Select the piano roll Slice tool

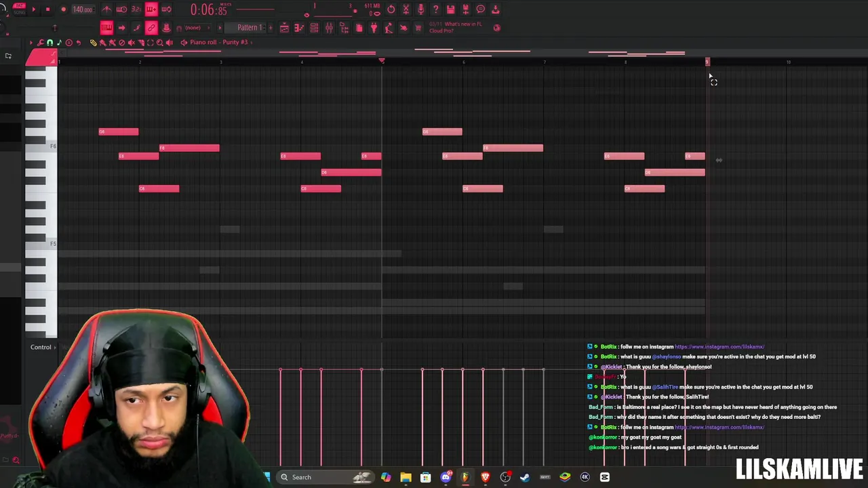pos(140,42)
